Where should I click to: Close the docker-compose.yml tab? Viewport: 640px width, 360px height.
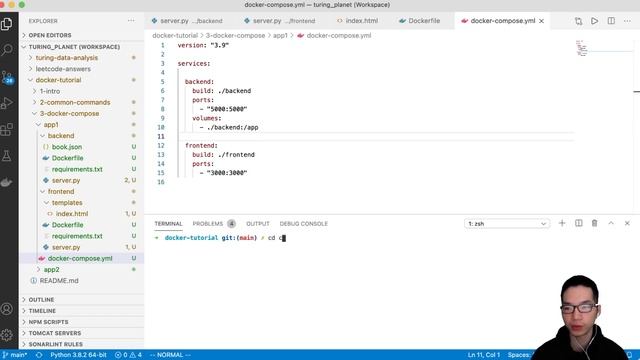pos(542,21)
